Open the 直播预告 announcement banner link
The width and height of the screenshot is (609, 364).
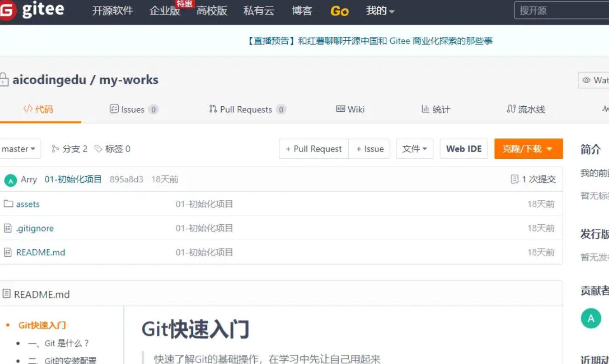[369, 41]
